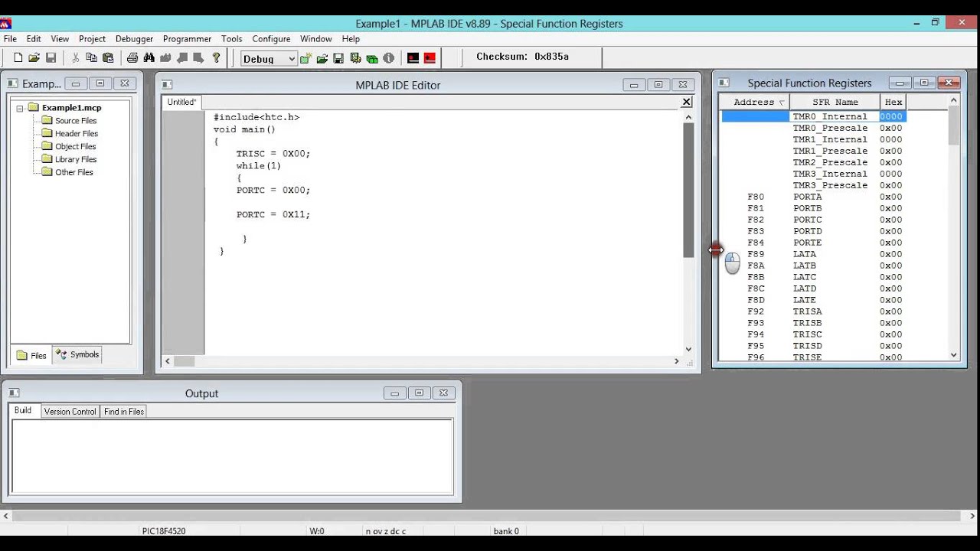Screen dimensions: 980x551
Task: Click the TRISC = 0X00; code line
Action: (273, 154)
